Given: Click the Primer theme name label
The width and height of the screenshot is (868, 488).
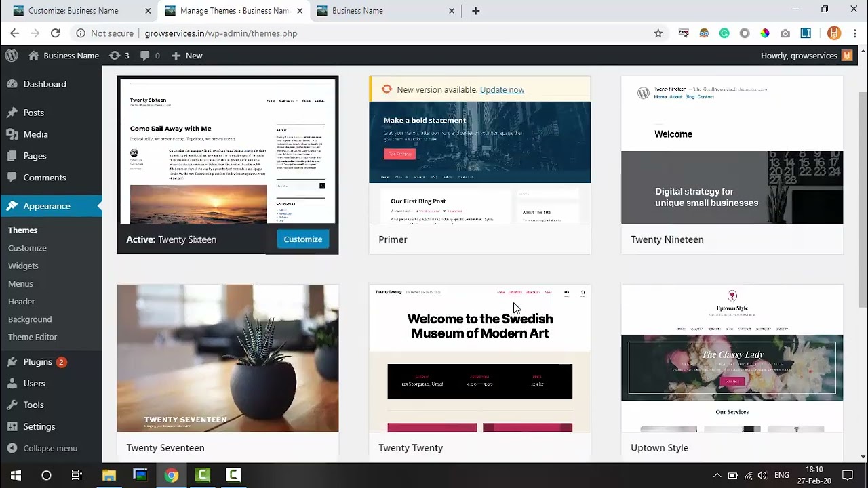Looking at the screenshot, I should (x=393, y=239).
